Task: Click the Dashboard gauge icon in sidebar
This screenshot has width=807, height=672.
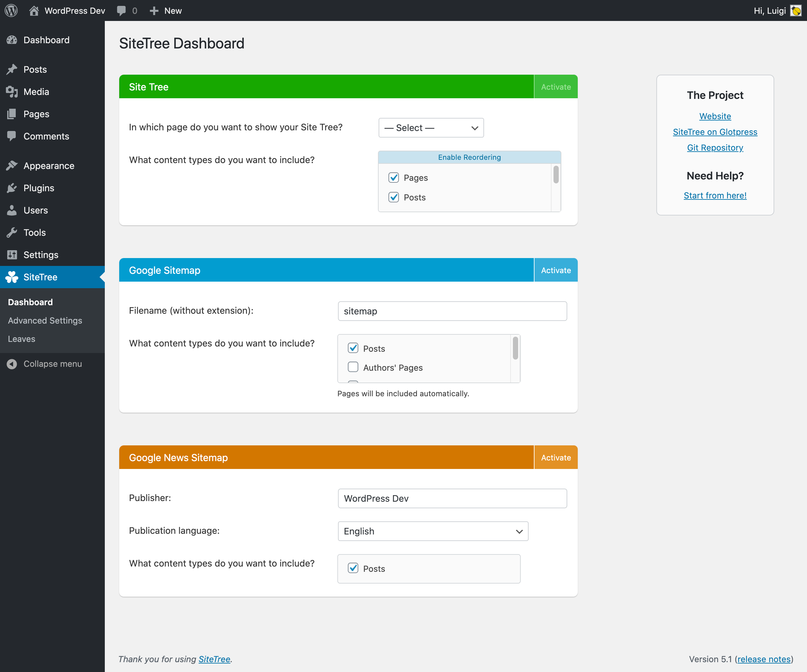Action: click(x=12, y=40)
